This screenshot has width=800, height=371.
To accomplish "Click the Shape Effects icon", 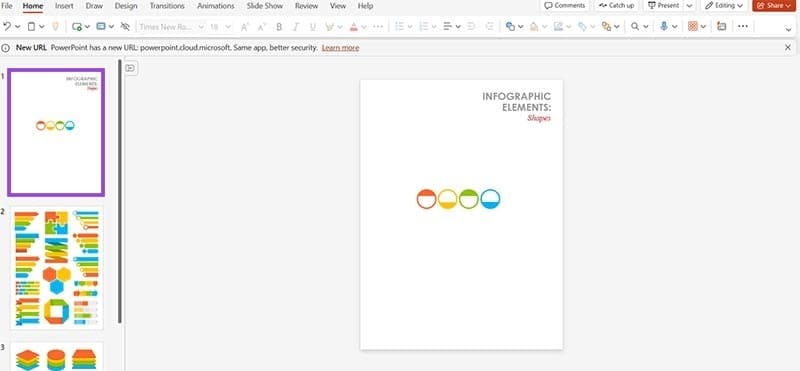I will click(x=582, y=27).
